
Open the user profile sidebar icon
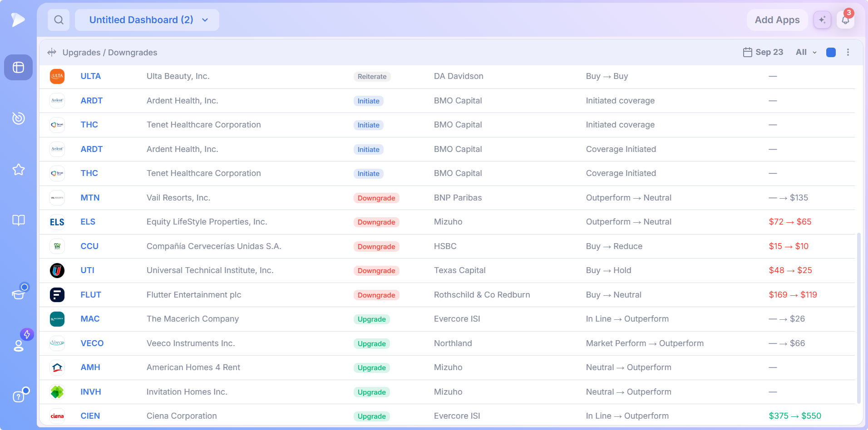tap(18, 346)
